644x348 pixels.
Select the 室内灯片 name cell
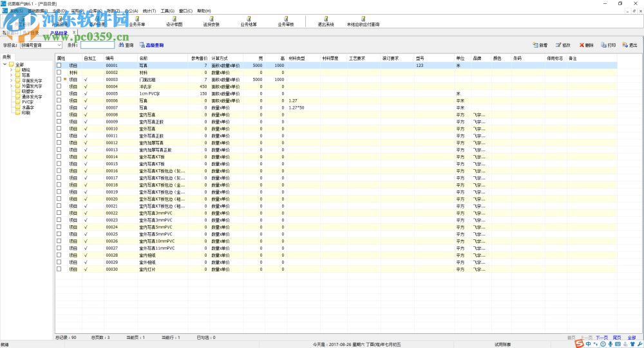(x=147, y=270)
